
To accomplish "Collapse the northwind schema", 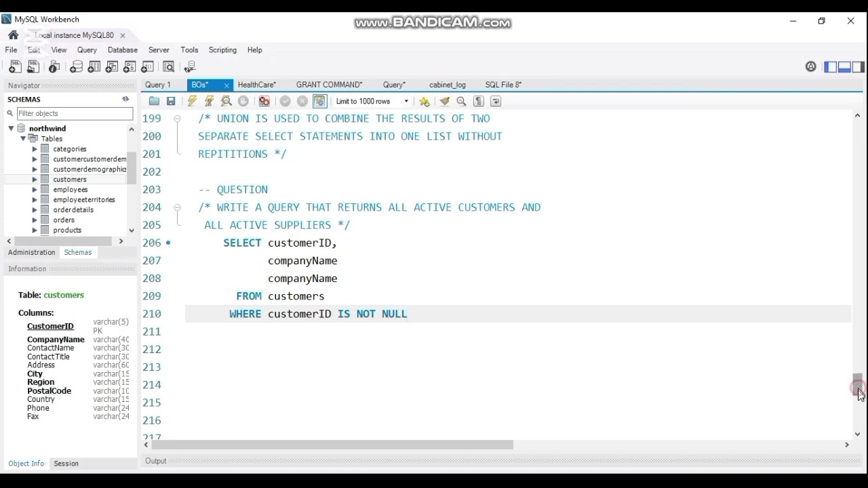I will (11, 128).
